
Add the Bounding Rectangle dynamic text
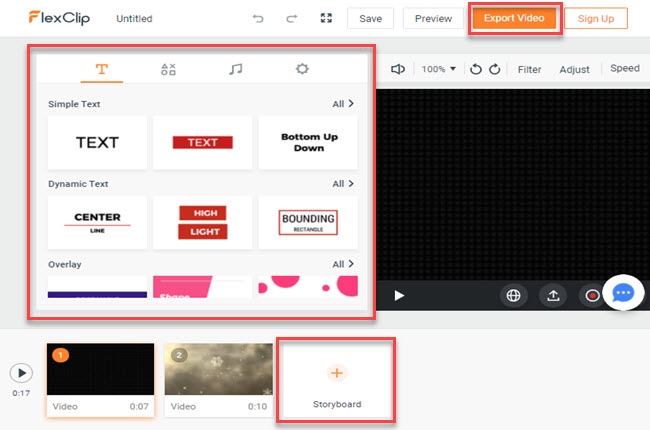(x=308, y=223)
